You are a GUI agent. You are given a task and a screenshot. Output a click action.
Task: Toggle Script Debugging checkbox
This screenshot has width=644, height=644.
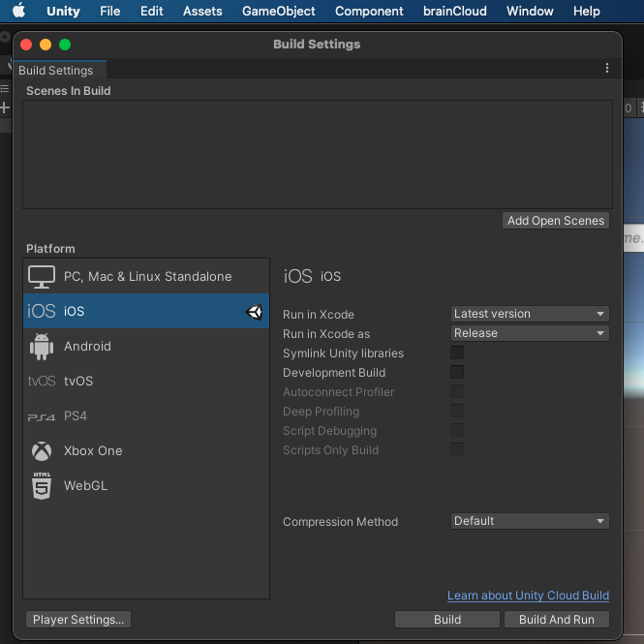click(x=457, y=430)
